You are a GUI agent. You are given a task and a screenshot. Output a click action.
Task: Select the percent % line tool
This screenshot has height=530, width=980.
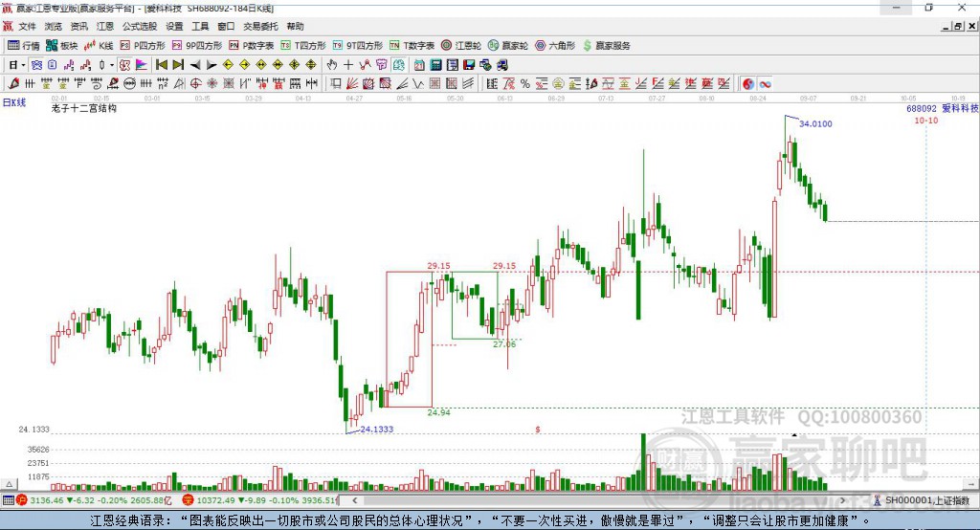[x=525, y=83]
